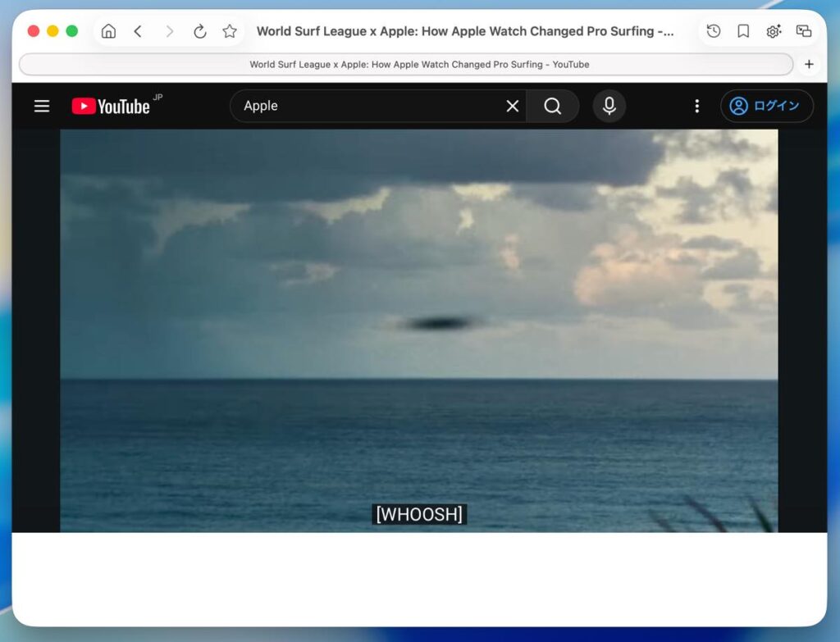This screenshot has width=840, height=642.
Task: Open YouTube three-dot settings menu
Action: pyautogui.click(x=697, y=106)
